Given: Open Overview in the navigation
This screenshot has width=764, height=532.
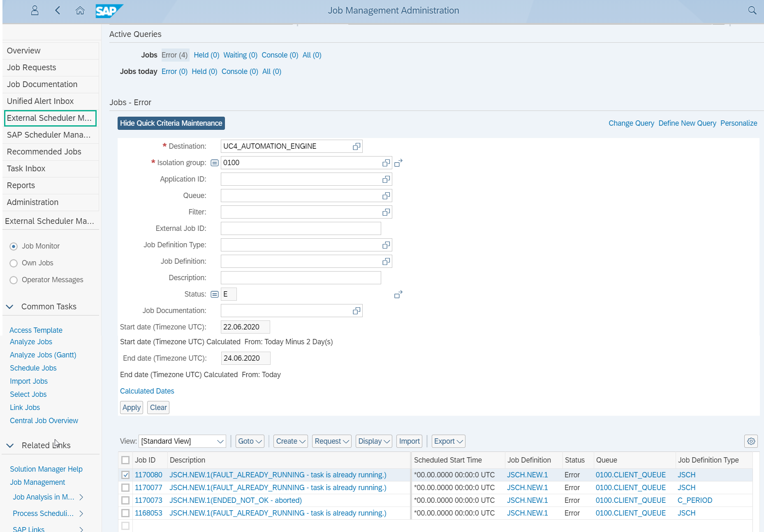Looking at the screenshot, I should tap(51, 51).
